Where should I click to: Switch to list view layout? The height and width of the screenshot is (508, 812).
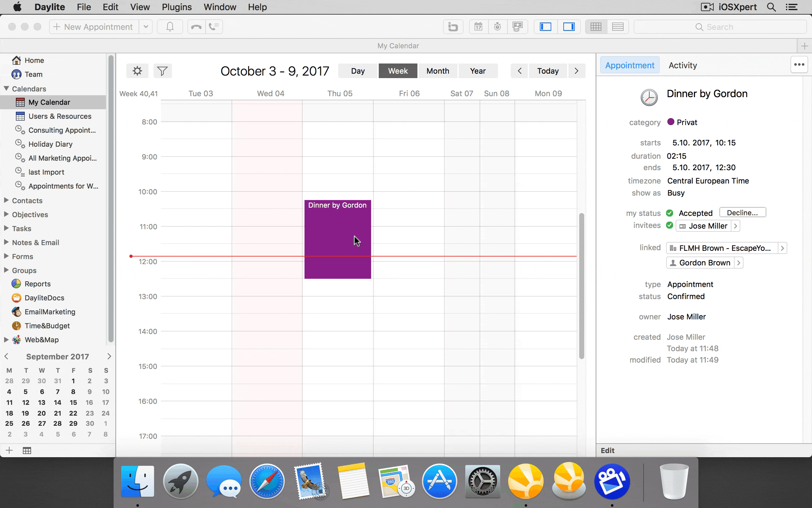(x=618, y=27)
